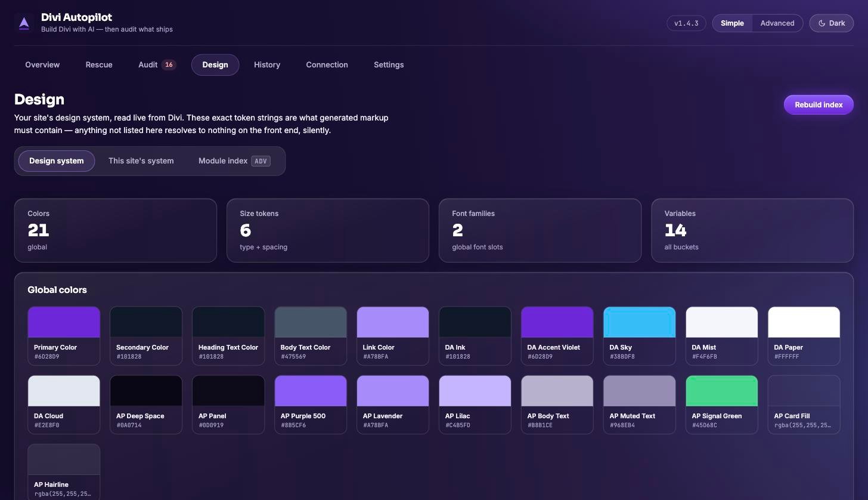Select the Body Text Color swatch
The height and width of the screenshot is (500, 868).
click(x=311, y=336)
